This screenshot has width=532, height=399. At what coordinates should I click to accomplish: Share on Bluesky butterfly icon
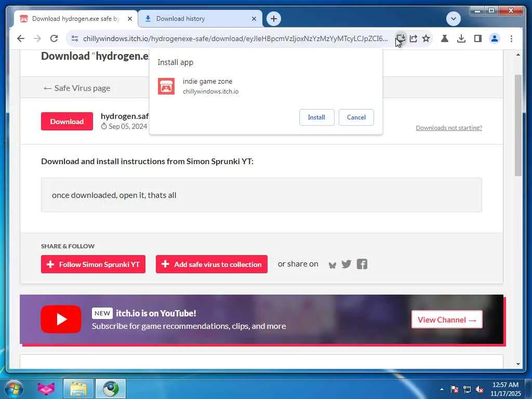coord(332,264)
